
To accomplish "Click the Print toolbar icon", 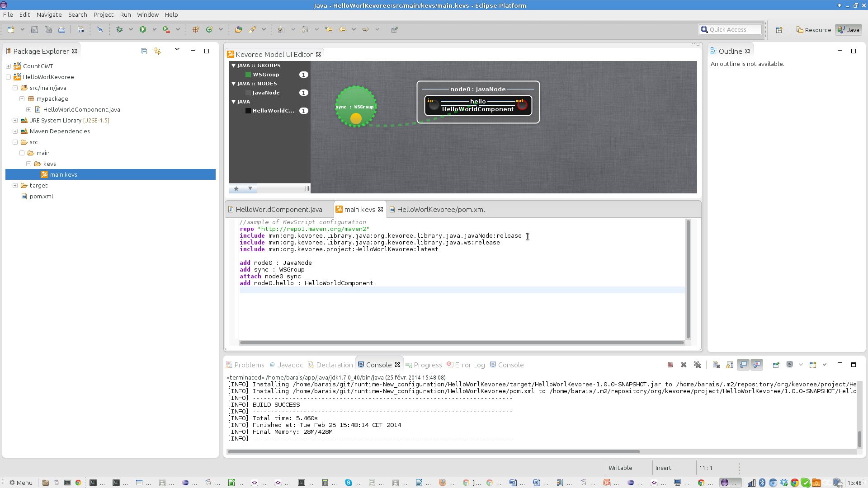I will [x=61, y=29].
